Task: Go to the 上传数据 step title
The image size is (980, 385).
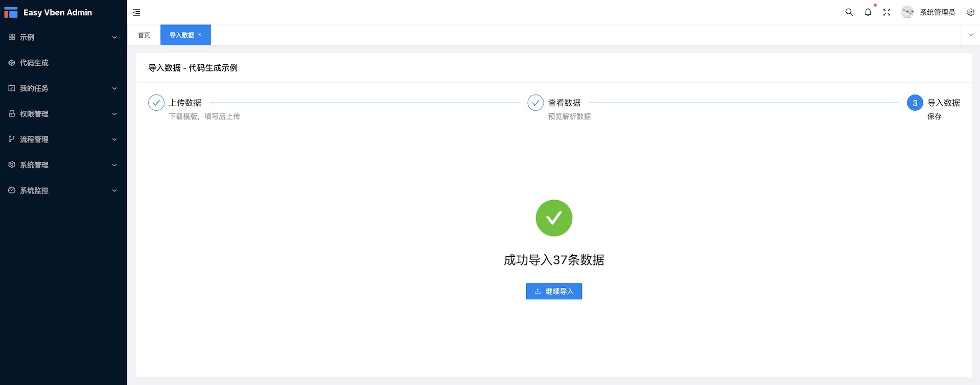Action: click(185, 103)
